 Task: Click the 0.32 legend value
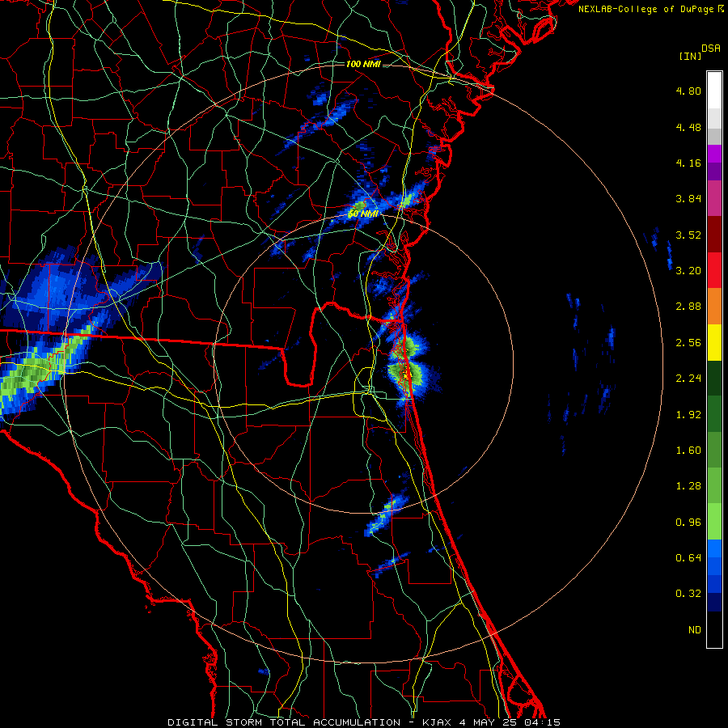688,594
